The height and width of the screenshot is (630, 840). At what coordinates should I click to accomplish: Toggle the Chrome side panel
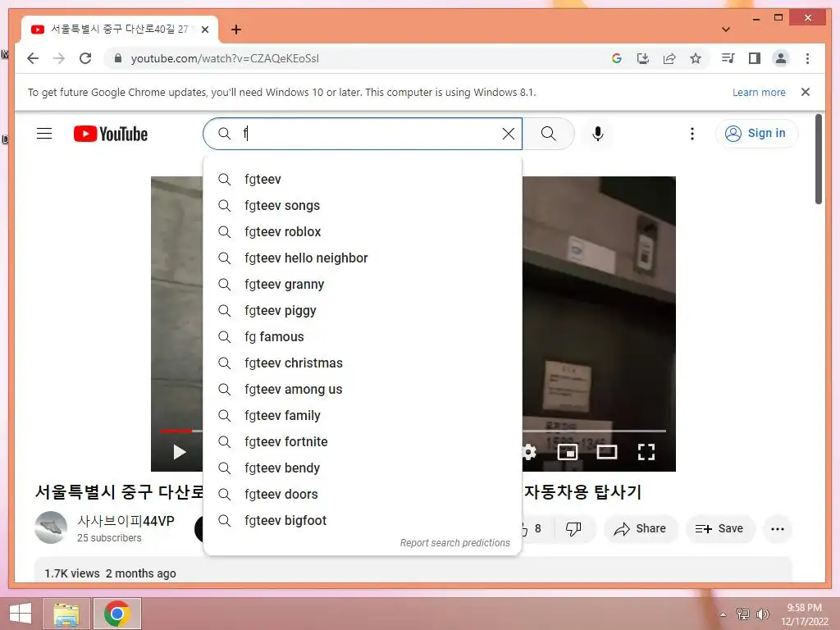pos(755,58)
